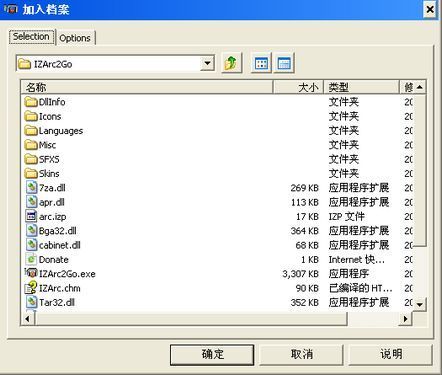Screen dimensions: 442x375
Task: Close the 加入档案 dialog
Action: pos(430,9)
